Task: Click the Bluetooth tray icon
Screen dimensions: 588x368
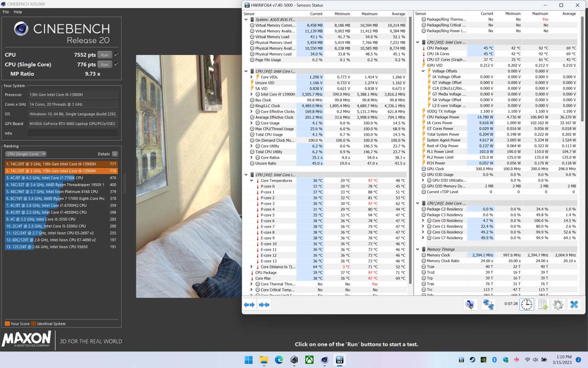Action: point(495,360)
